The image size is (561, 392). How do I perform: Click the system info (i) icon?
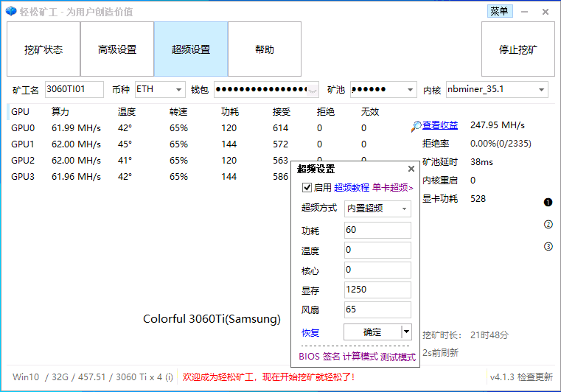tap(169, 377)
